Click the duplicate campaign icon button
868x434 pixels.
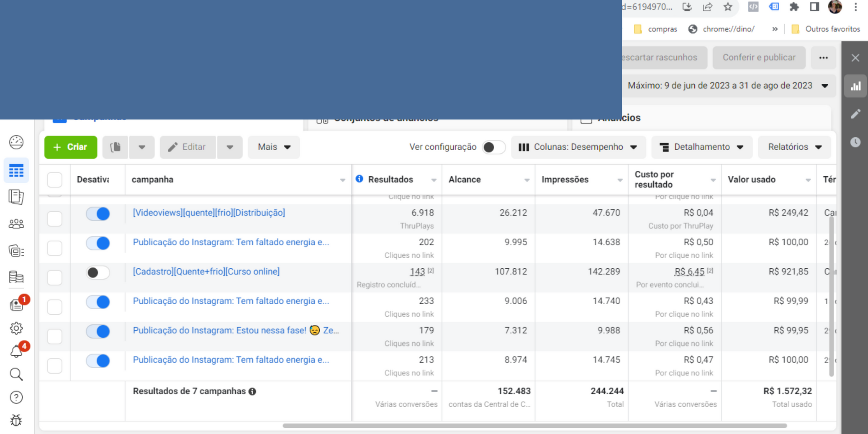tap(116, 147)
